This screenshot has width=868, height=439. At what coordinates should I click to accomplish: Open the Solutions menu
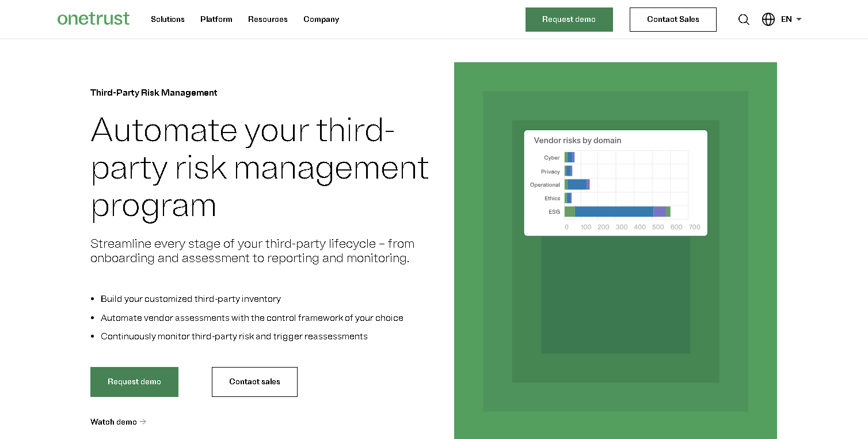click(x=167, y=20)
